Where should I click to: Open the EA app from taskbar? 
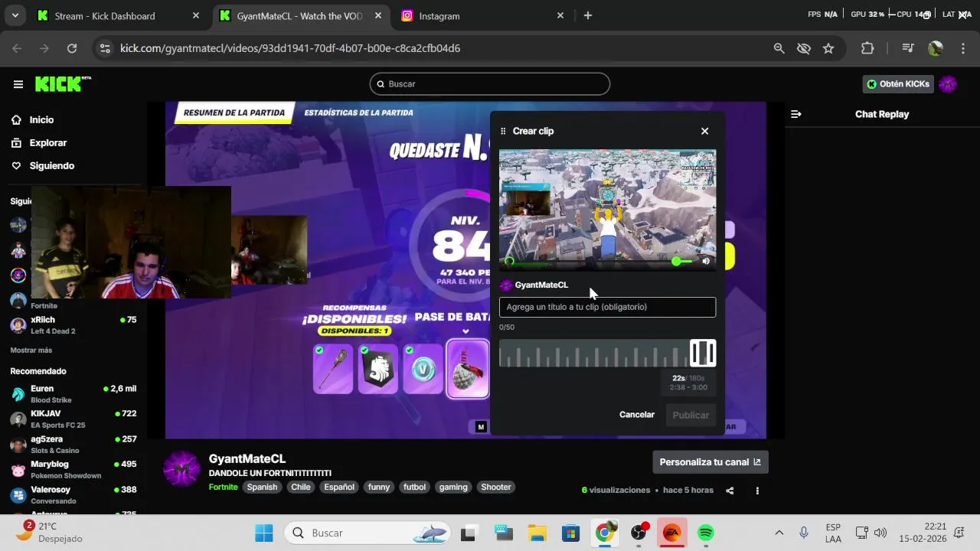tap(672, 533)
